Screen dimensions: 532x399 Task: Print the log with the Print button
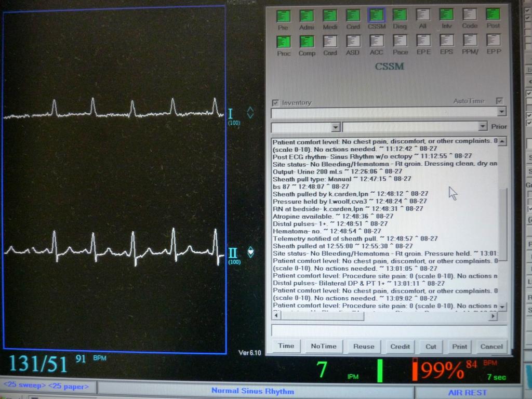coord(459,347)
